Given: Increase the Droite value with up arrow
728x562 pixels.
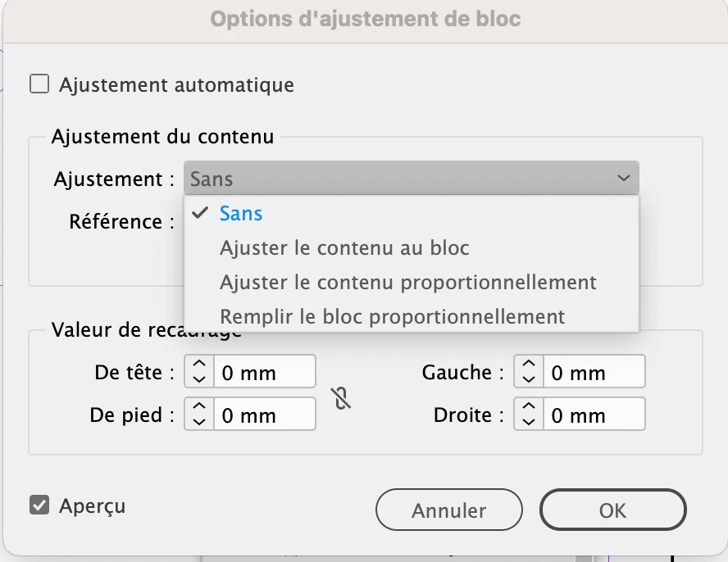Looking at the screenshot, I should [529, 408].
